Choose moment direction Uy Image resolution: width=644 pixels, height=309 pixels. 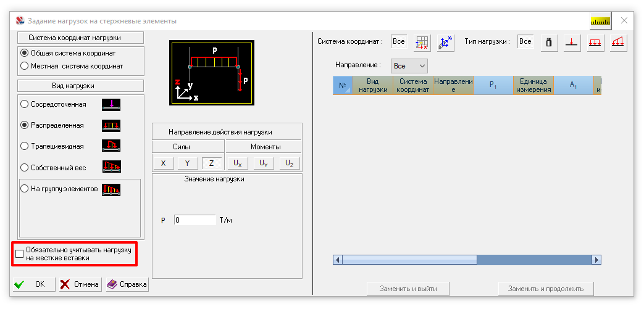pos(264,163)
